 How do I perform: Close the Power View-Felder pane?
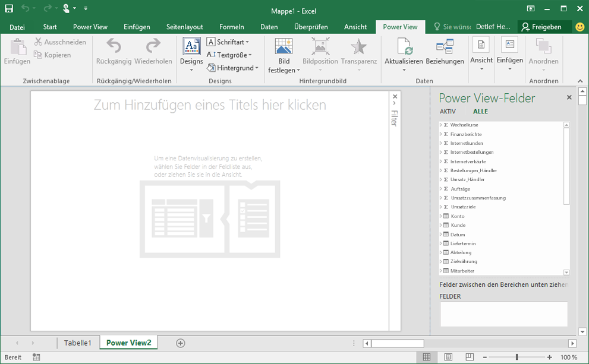click(569, 97)
